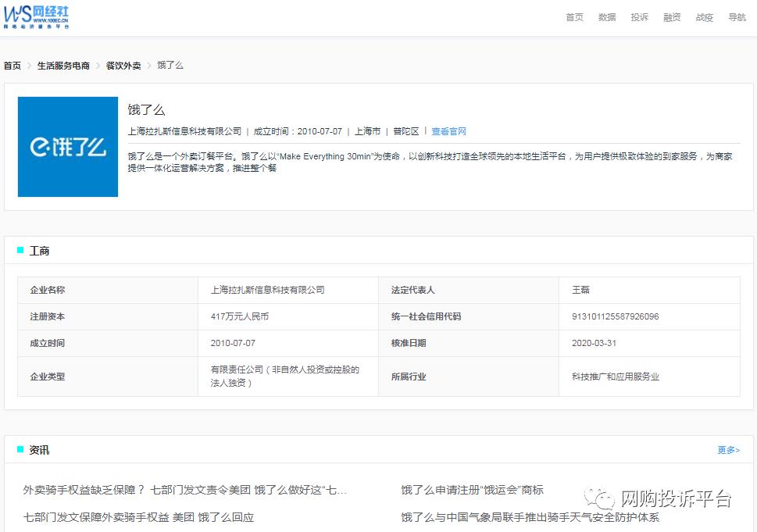Open the 数据 navigation menu item
The image size is (757, 532).
607,16
